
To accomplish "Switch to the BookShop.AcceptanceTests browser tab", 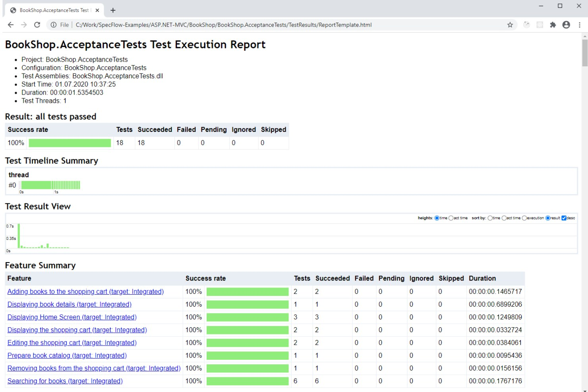I will point(52,10).
